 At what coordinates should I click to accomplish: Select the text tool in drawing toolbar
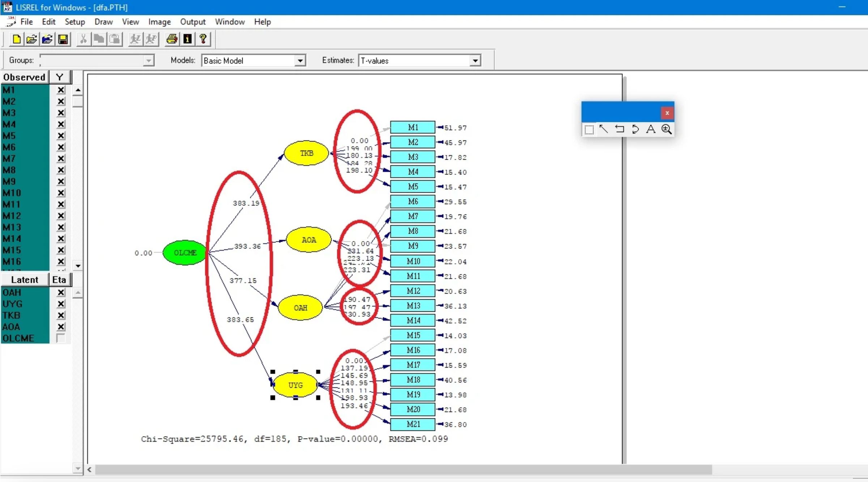pos(651,129)
